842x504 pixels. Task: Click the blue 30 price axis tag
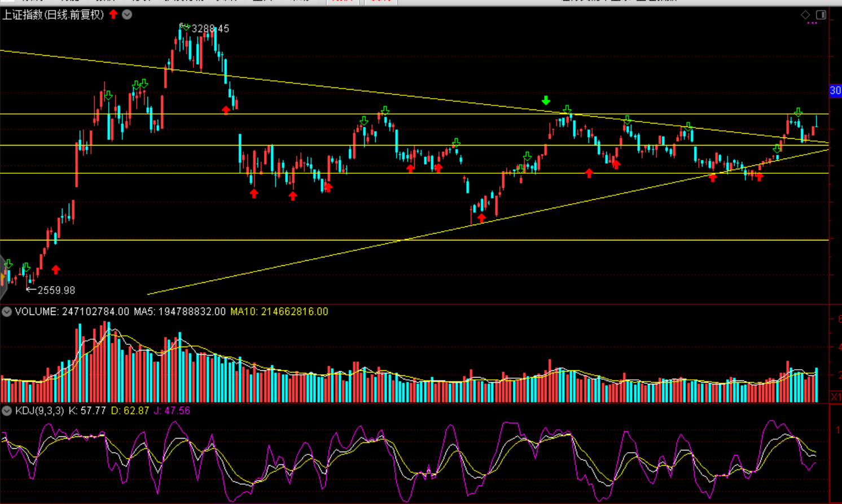click(x=835, y=90)
